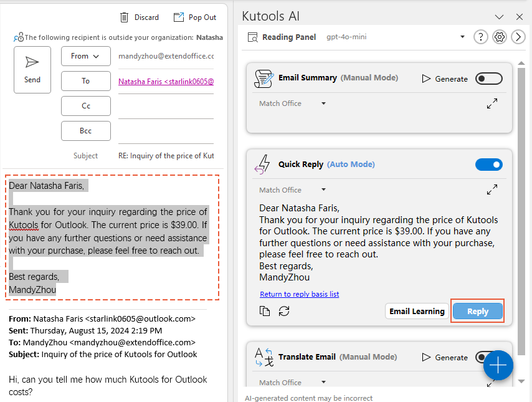The width and height of the screenshot is (532, 402).
Task: Disable the Quick Reply toggle
Action: pos(488,164)
